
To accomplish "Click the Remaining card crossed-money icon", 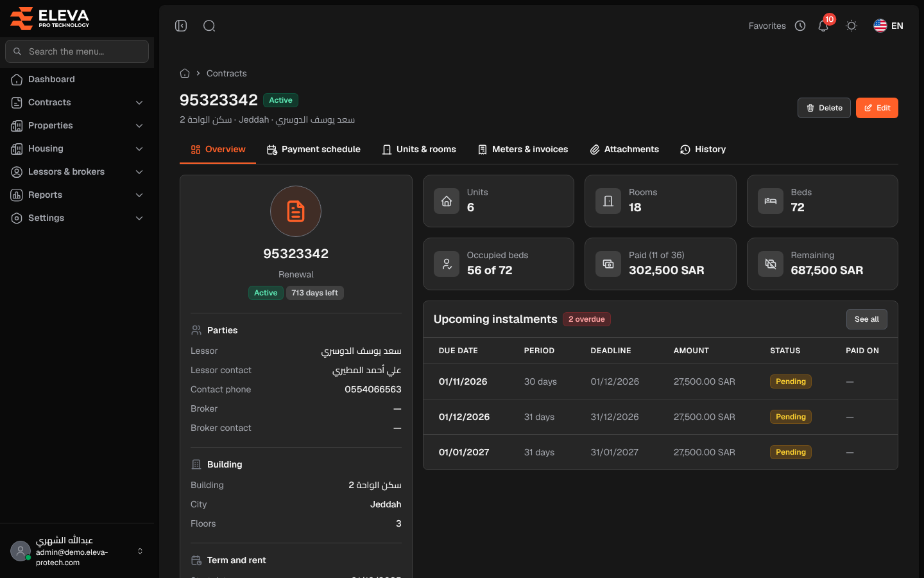I will pos(771,264).
